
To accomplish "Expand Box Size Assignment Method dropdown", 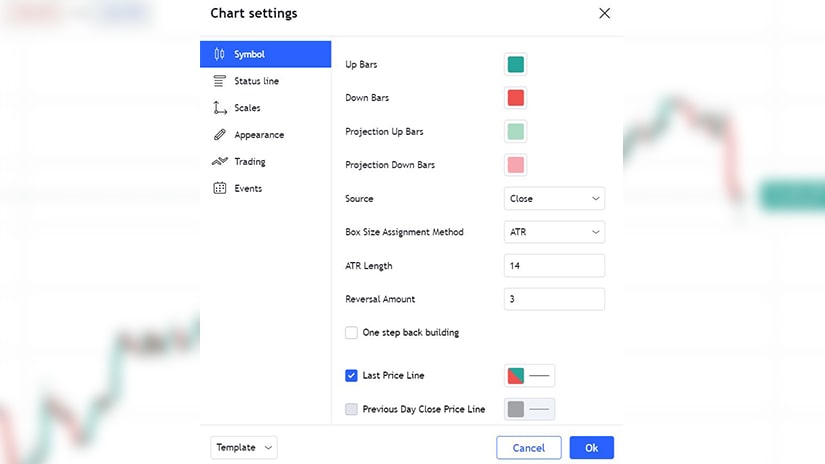I will coord(554,232).
